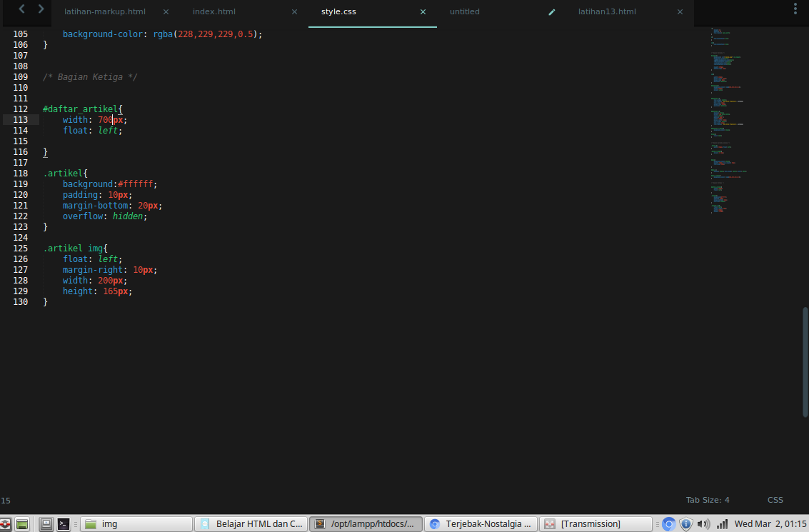Open the Tab Size: 4 selector
Image resolution: width=809 pixels, height=532 pixels.
[x=708, y=499]
